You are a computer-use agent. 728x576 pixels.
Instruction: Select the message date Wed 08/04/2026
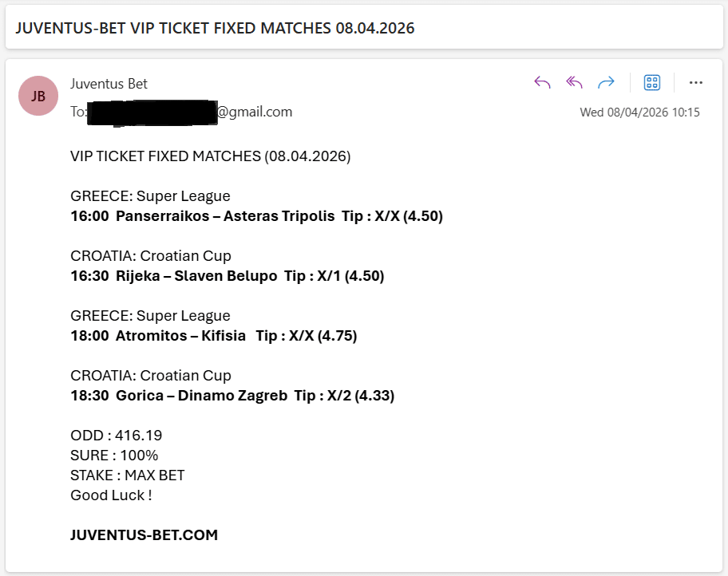tap(639, 112)
